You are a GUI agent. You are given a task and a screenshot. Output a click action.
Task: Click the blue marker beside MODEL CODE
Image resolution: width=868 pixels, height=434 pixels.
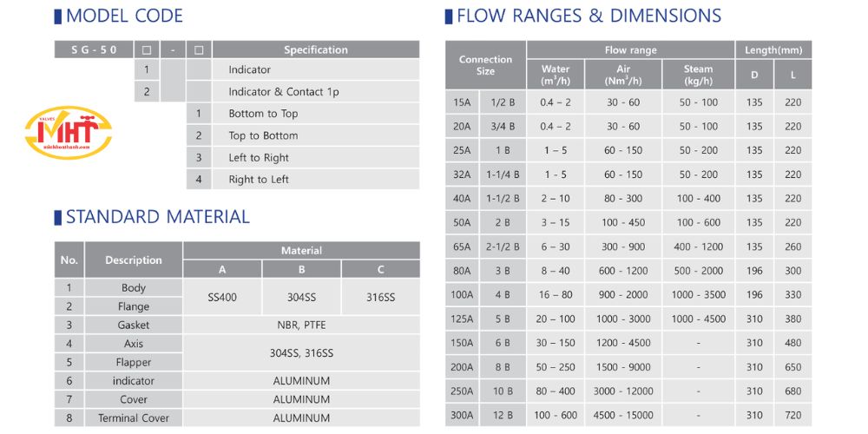(57, 16)
